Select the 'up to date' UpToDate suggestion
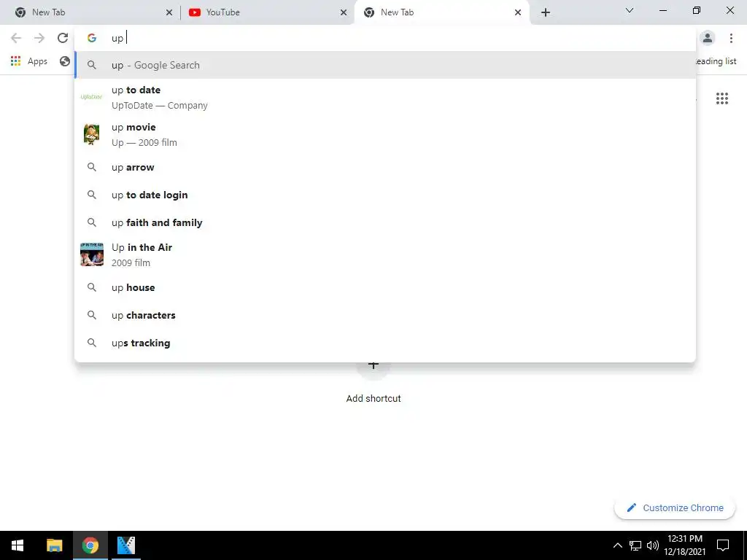The image size is (747, 560). 385,97
